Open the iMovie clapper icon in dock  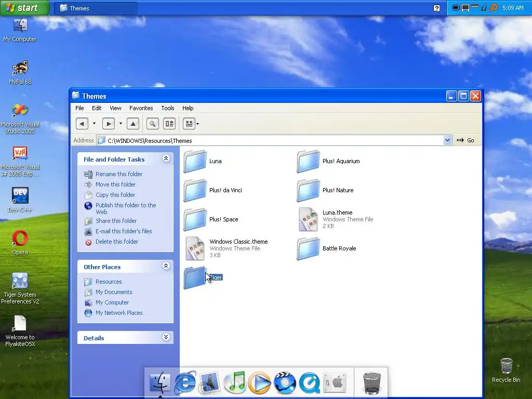[284, 383]
